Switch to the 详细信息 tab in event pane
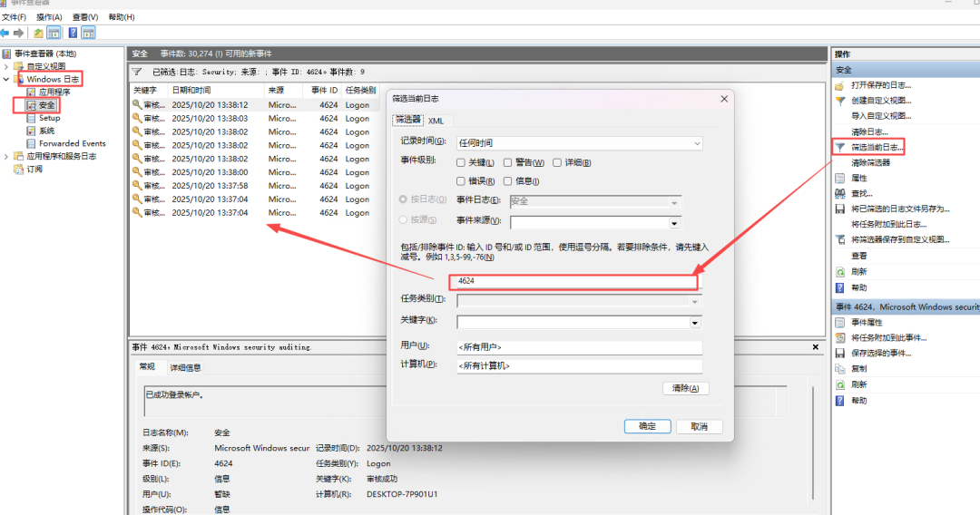 [186, 368]
